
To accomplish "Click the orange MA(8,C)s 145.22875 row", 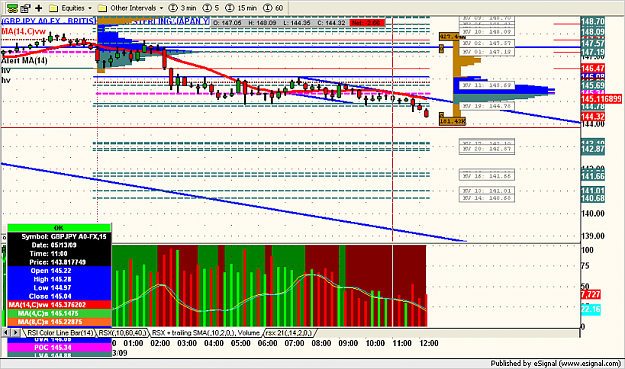I will [x=59, y=322].
